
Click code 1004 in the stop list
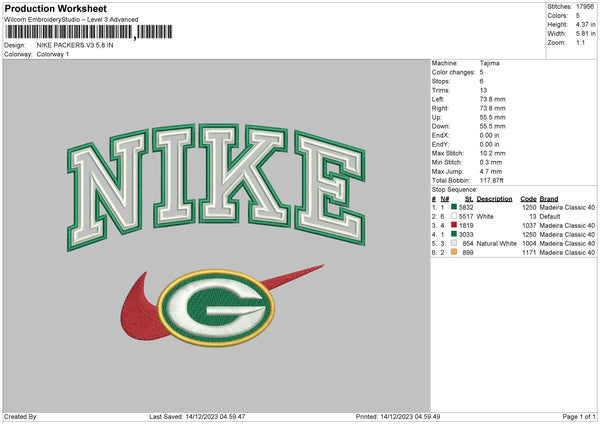pos(529,244)
